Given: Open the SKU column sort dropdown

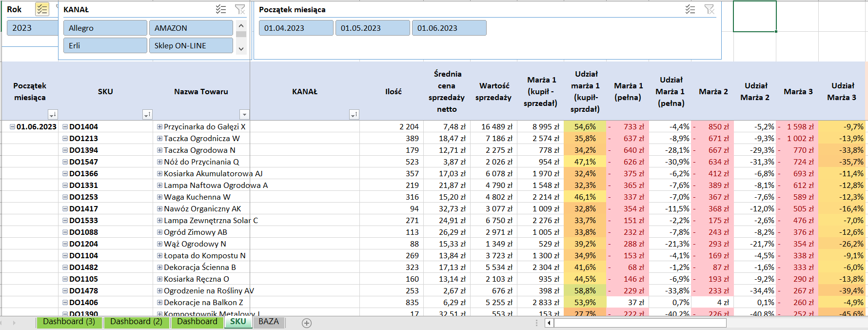Looking at the screenshot, I should 147,115.
